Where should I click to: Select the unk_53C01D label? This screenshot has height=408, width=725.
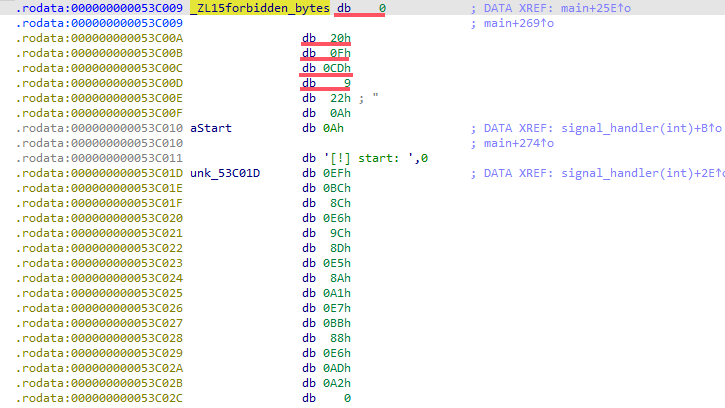(x=227, y=173)
